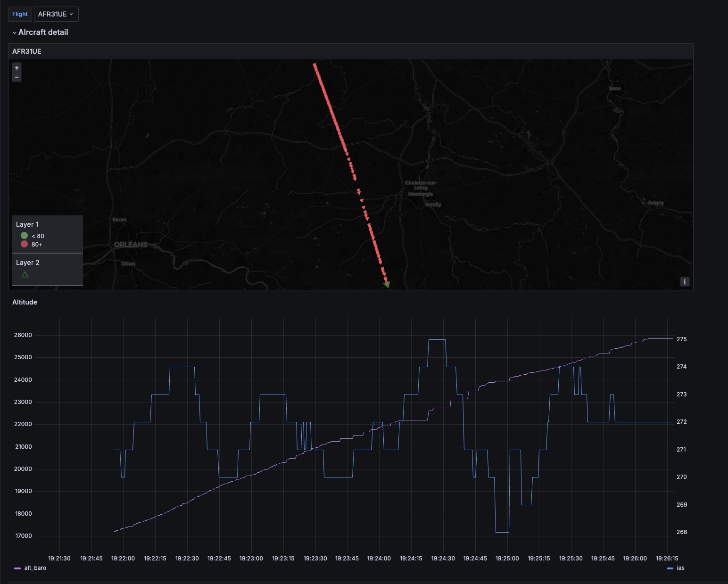Click the Sens town label on map
This screenshot has height=584, width=728.
pos(615,89)
